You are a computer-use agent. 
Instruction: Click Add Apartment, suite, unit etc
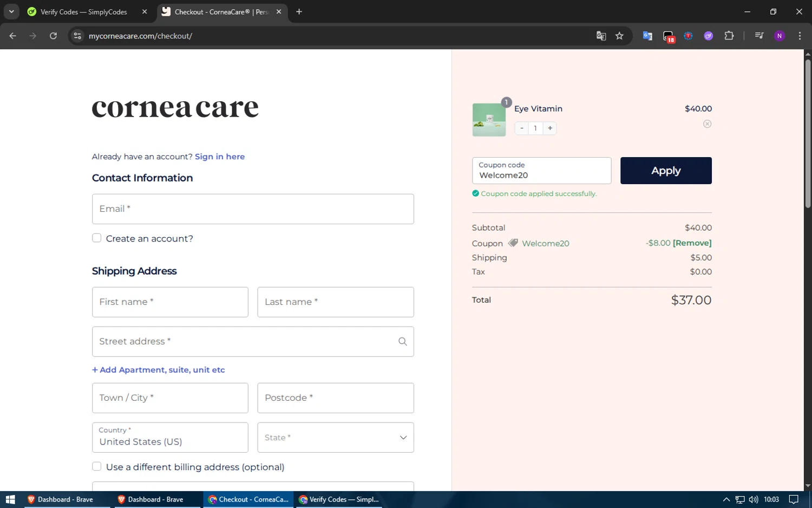pyautogui.click(x=158, y=370)
